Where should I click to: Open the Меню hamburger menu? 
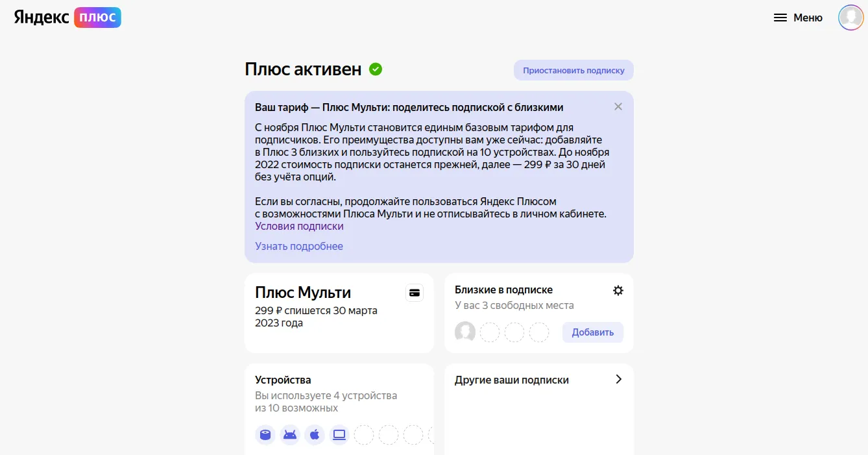798,18
